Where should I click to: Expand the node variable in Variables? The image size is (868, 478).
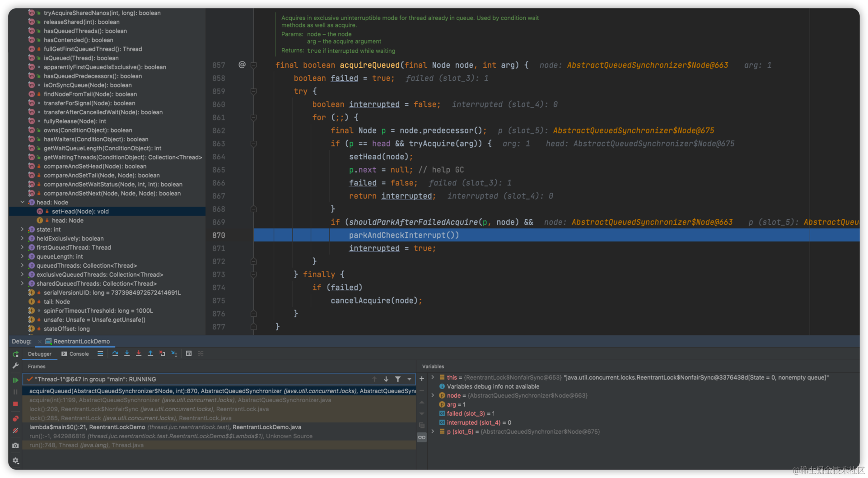coord(433,395)
